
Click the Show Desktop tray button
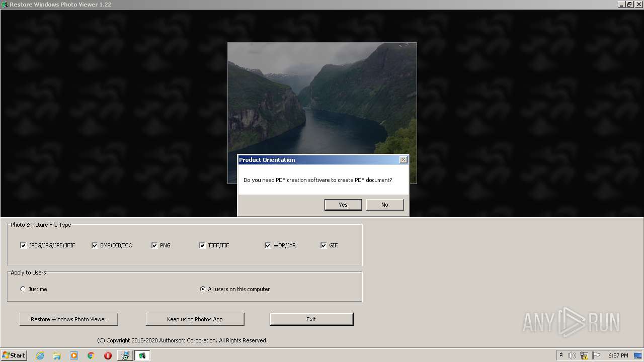coord(638,355)
